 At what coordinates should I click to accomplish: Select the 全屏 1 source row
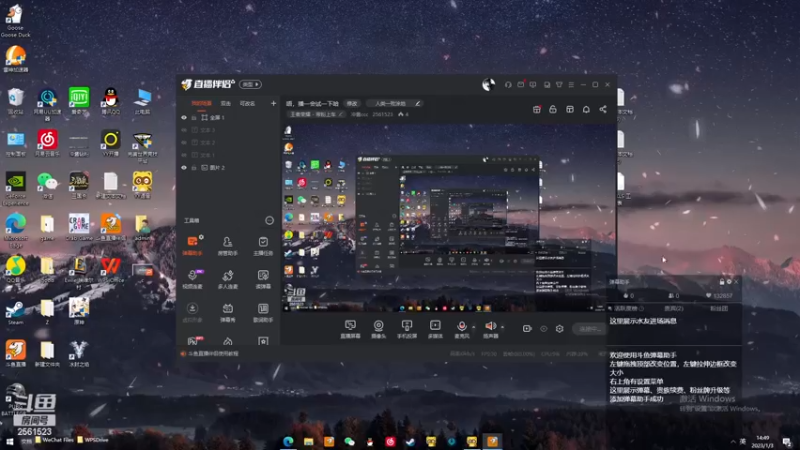[x=229, y=117]
